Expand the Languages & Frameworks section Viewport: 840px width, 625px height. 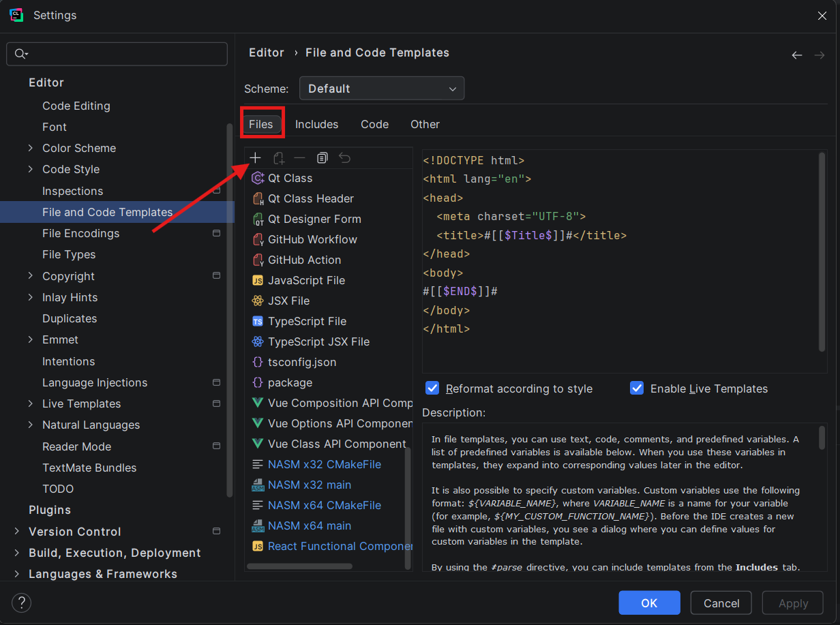[16, 574]
